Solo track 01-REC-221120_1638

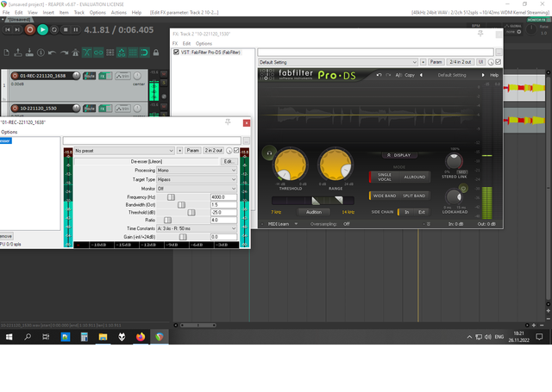[164, 83]
